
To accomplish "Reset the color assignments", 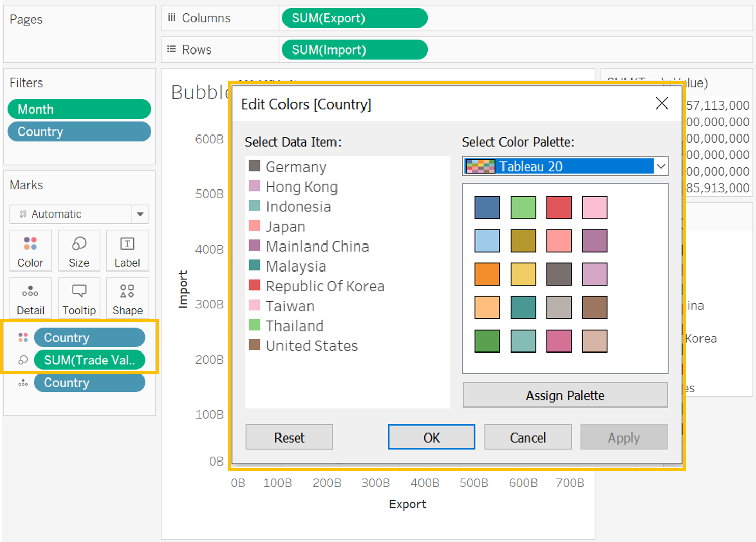I will pyautogui.click(x=289, y=438).
